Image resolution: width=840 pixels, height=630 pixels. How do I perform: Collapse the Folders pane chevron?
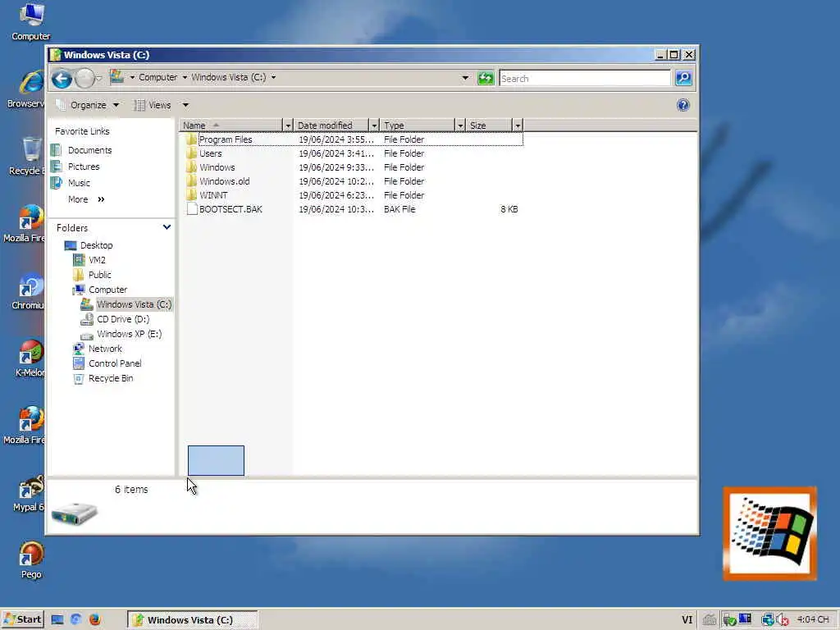coord(167,227)
